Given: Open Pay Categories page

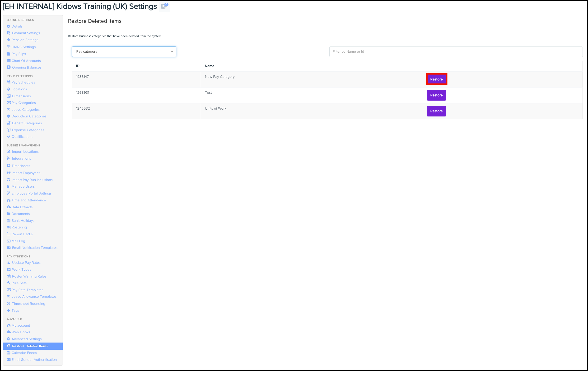Looking at the screenshot, I should coord(24,103).
